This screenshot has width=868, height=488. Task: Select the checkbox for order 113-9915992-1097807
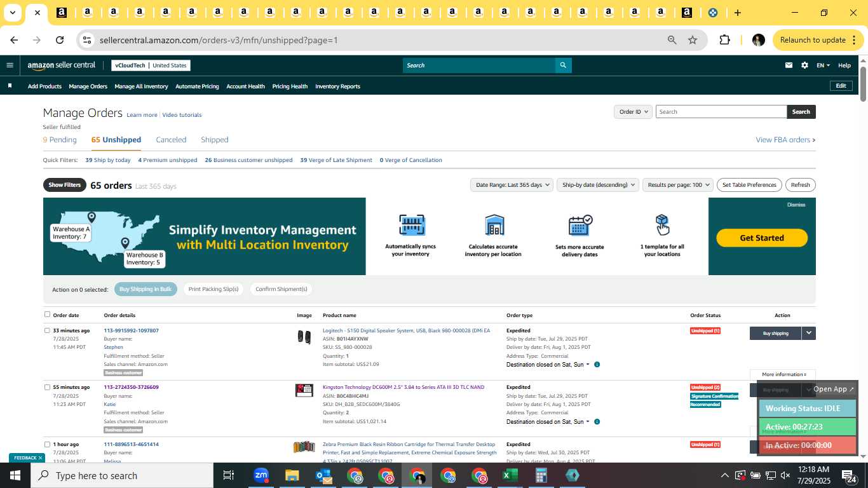(47, 330)
